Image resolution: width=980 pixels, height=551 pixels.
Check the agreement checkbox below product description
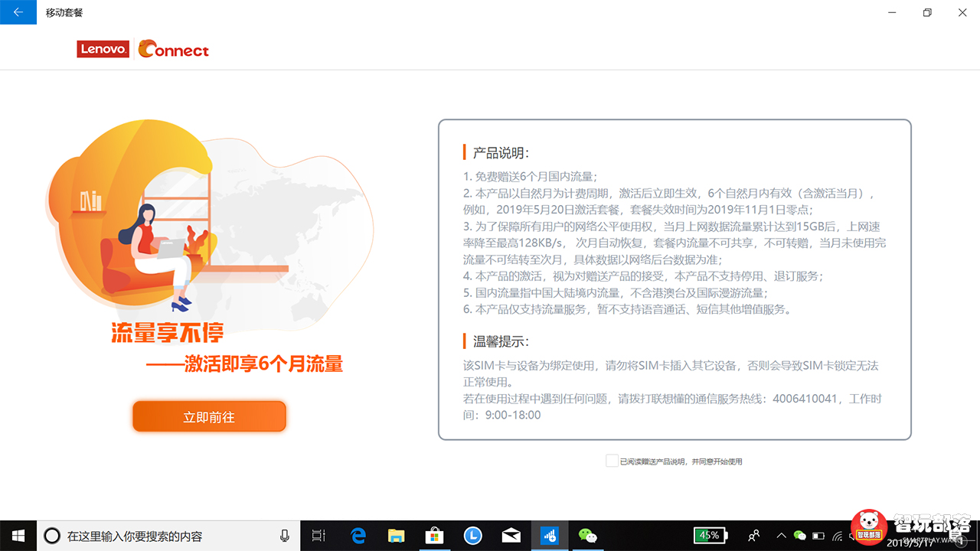pos(611,461)
